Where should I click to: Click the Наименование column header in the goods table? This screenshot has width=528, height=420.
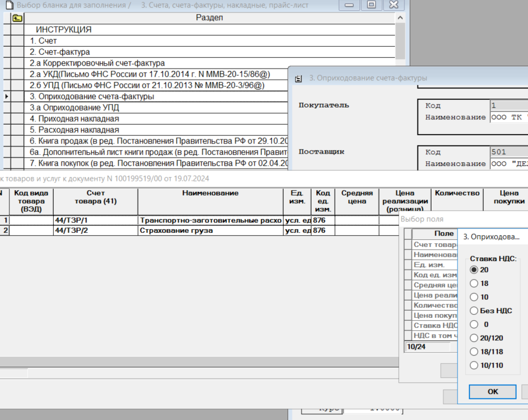(x=210, y=201)
